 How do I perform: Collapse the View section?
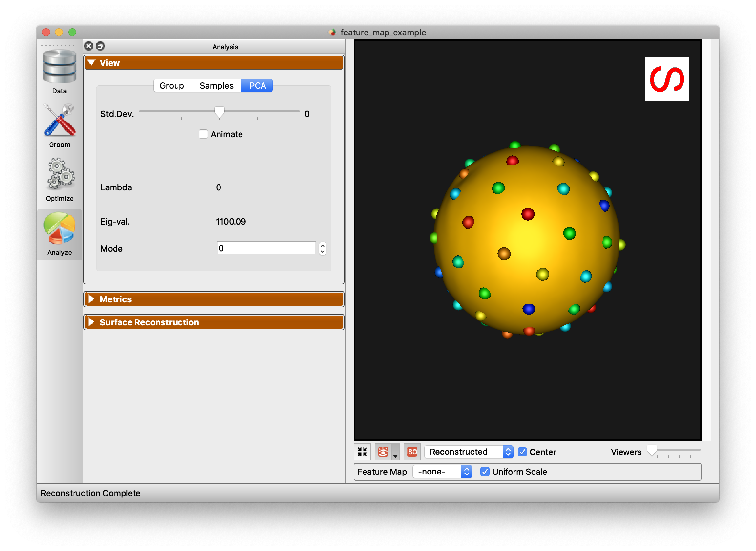click(x=214, y=63)
